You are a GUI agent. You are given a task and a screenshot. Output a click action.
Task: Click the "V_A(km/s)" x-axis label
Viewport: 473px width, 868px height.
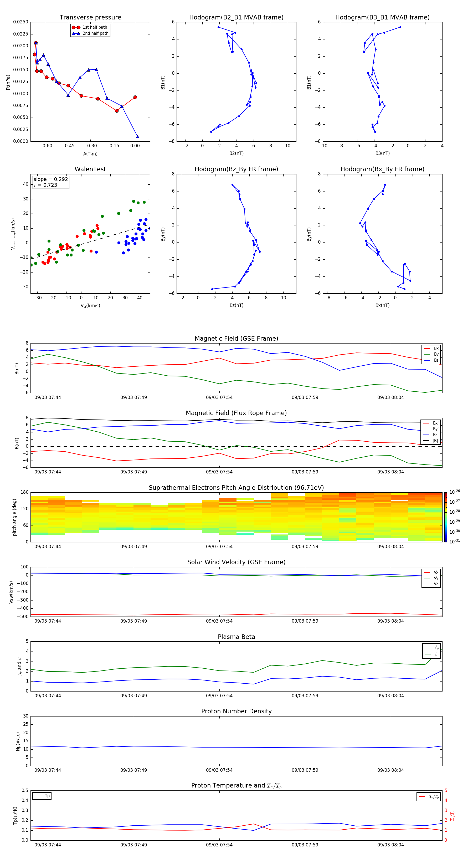click(90, 306)
